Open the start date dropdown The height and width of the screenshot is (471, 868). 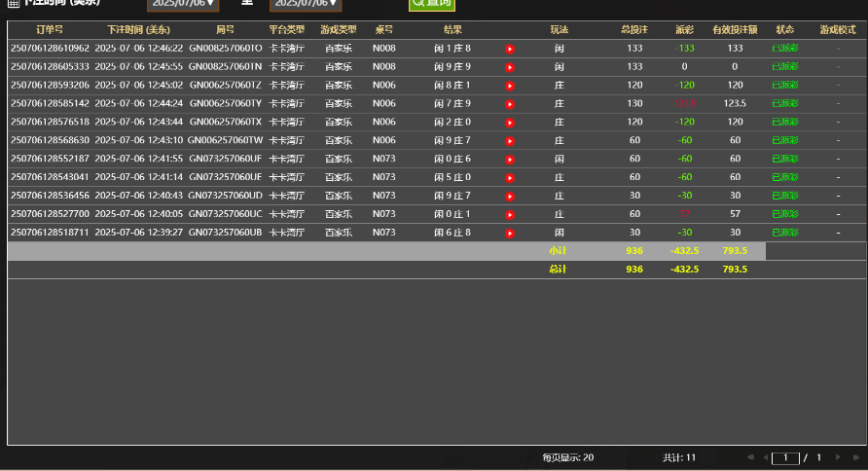coord(183,4)
